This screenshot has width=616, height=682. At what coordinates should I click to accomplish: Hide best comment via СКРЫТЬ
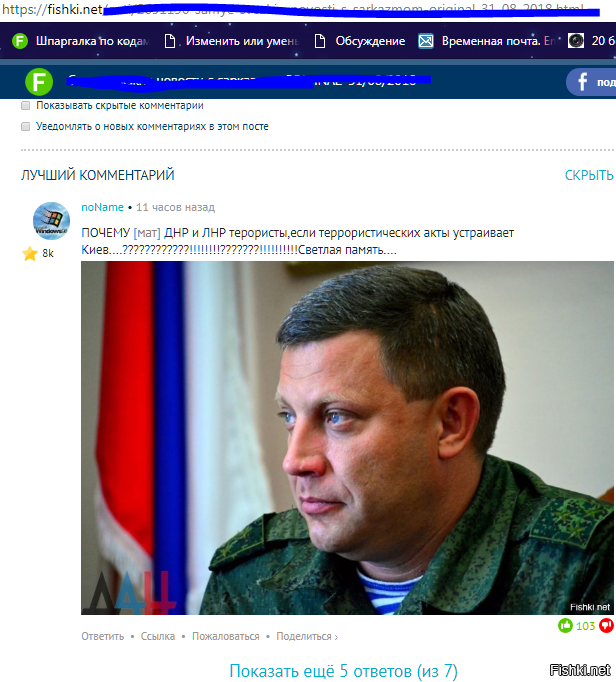pos(589,175)
